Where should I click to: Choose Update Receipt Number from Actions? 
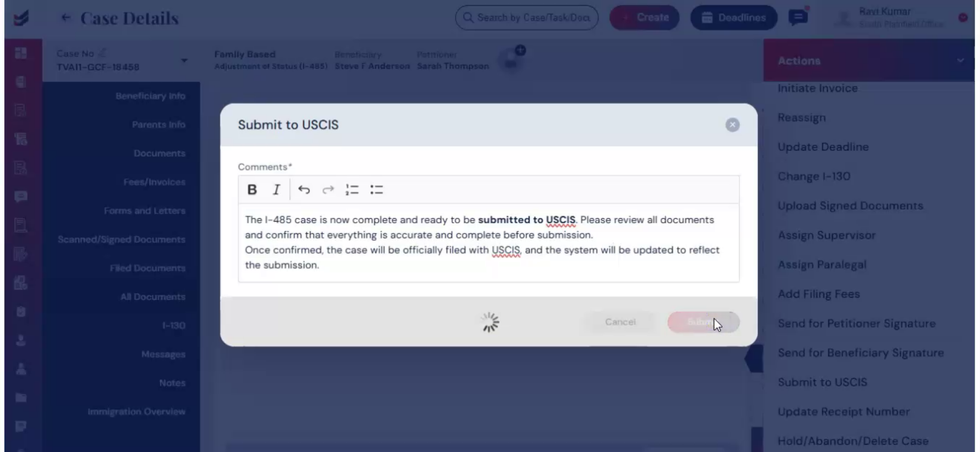[844, 412]
